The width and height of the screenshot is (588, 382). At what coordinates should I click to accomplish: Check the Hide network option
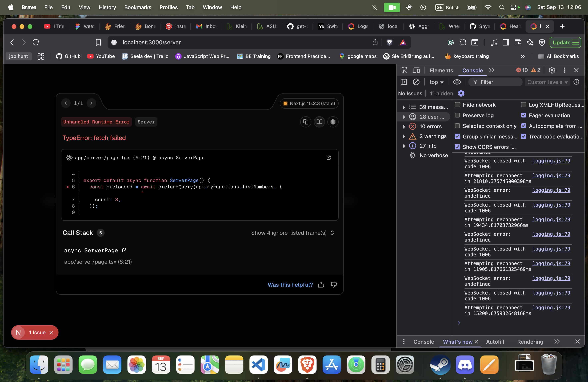[x=457, y=105]
